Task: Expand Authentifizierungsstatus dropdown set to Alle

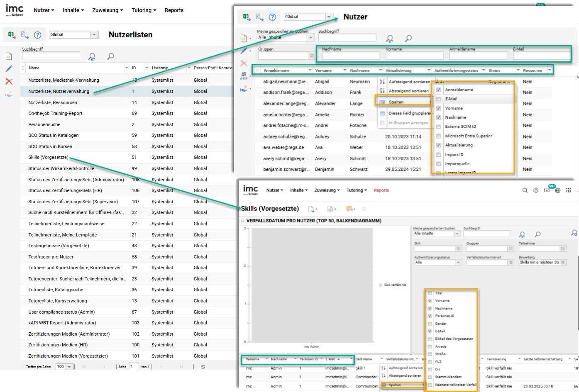Action: (x=458, y=263)
